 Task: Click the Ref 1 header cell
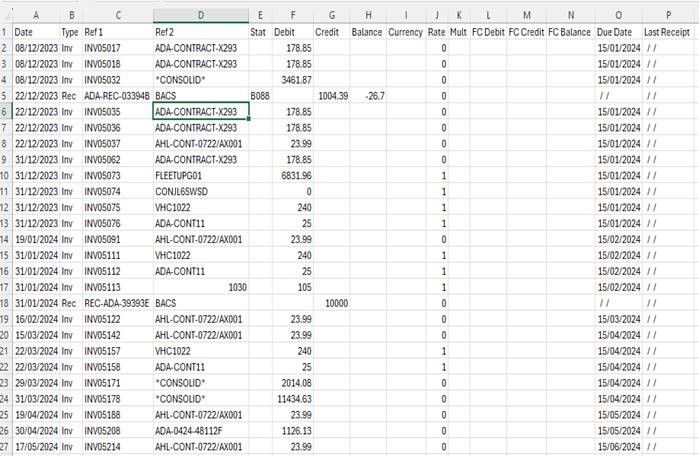118,32
